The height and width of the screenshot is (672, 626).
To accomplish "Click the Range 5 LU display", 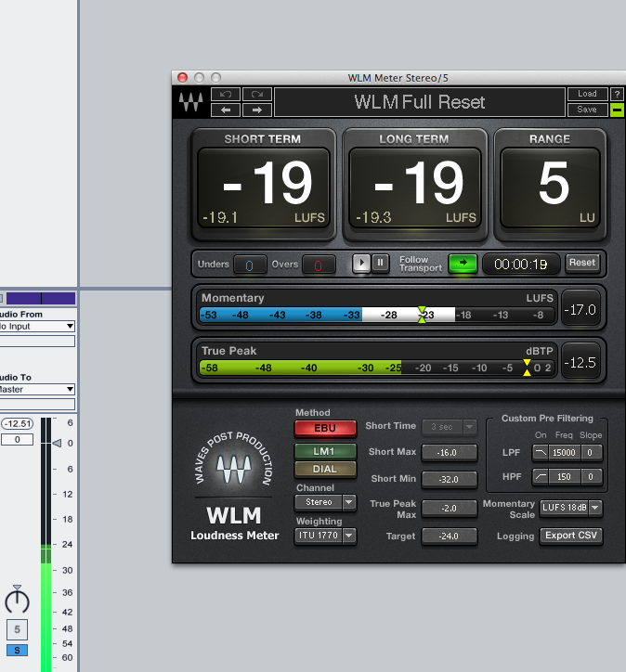I will 551,187.
